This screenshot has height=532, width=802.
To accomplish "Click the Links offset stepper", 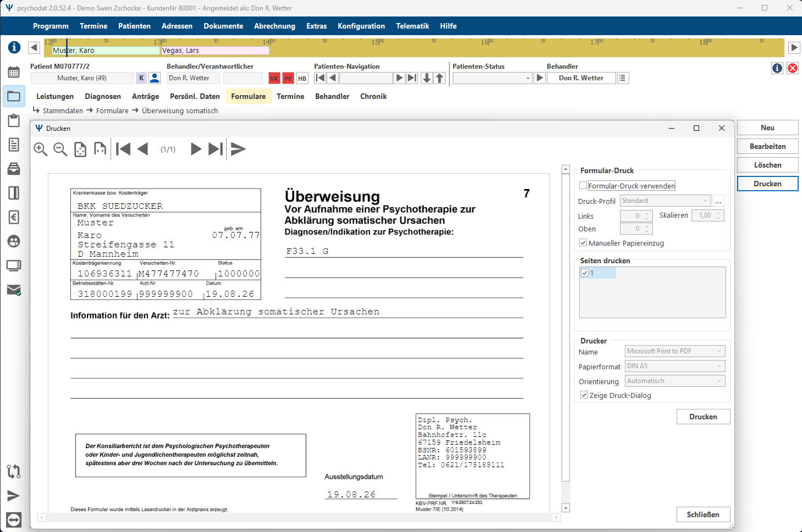I will point(647,216).
